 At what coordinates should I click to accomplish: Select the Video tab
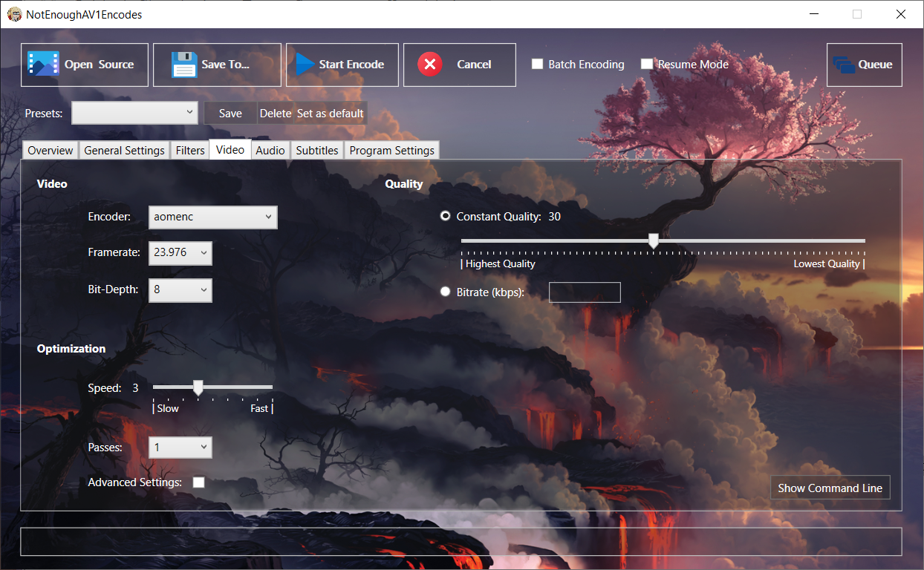click(230, 149)
